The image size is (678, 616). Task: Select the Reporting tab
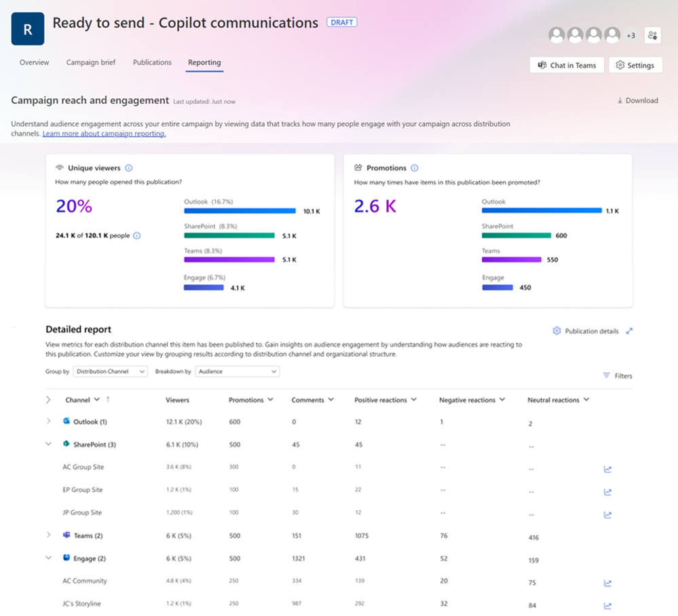pyautogui.click(x=204, y=62)
